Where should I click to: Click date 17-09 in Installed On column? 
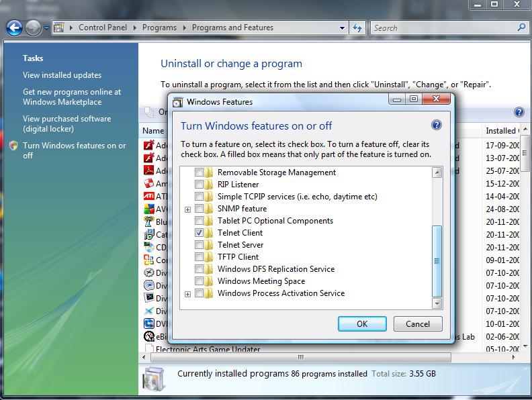pyautogui.click(x=502, y=146)
